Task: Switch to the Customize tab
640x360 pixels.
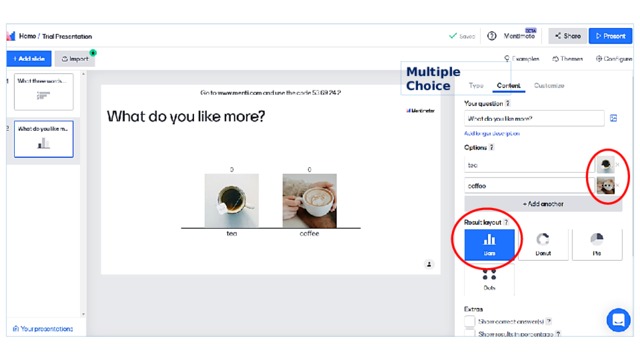Action: coord(549,85)
